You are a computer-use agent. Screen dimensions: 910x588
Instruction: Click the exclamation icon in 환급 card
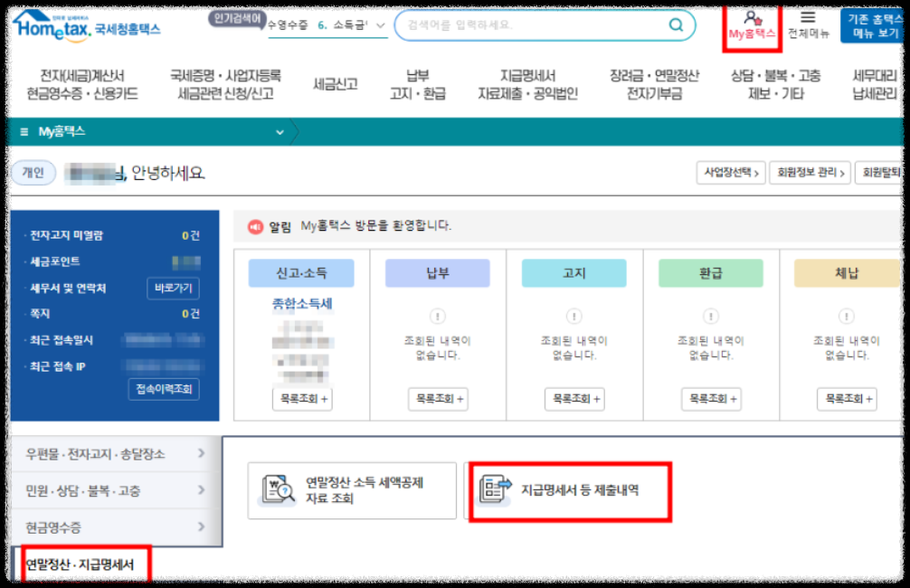709,318
